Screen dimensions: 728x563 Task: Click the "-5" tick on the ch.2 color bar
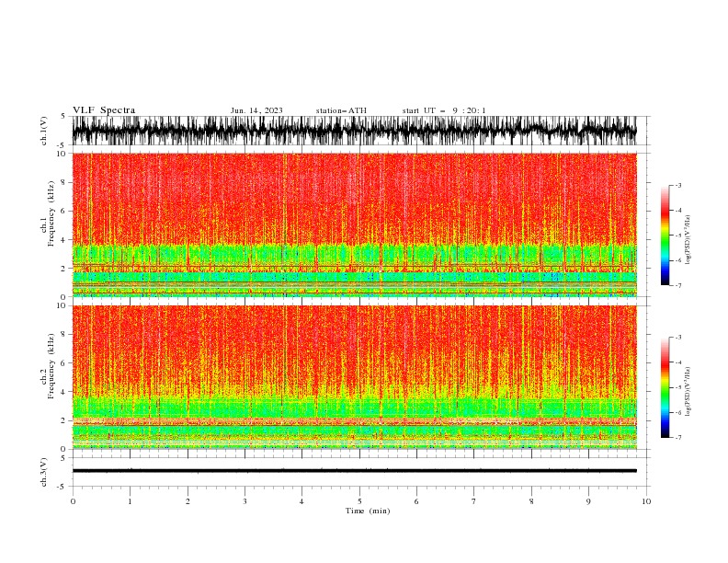(677, 387)
